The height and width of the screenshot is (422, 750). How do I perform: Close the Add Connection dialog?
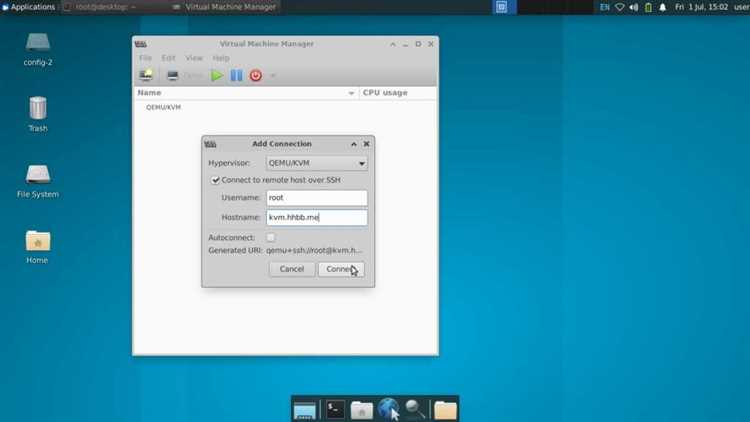pos(366,144)
